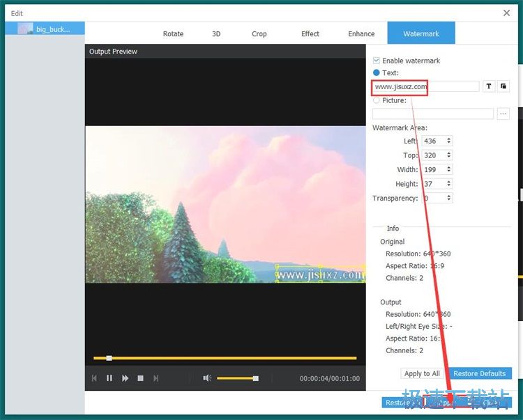Screen dimensions: 523x420
Task: Click the watermark text input field
Action: click(425, 86)
